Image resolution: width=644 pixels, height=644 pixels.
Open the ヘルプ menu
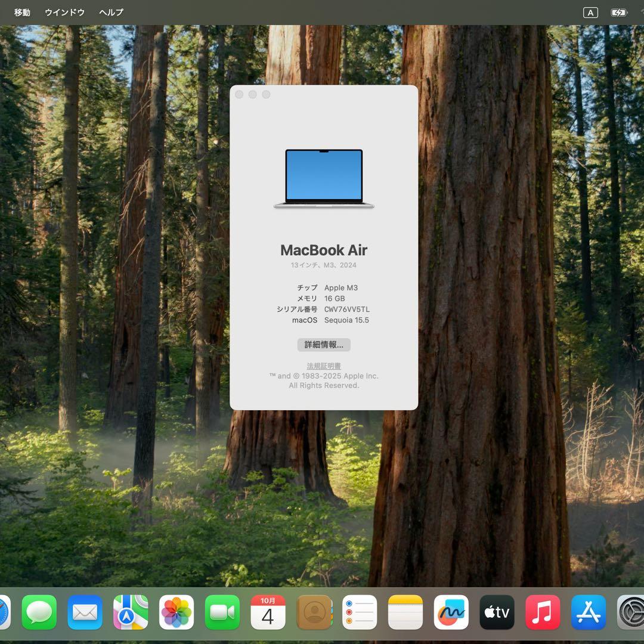click(x=110, y=12)
